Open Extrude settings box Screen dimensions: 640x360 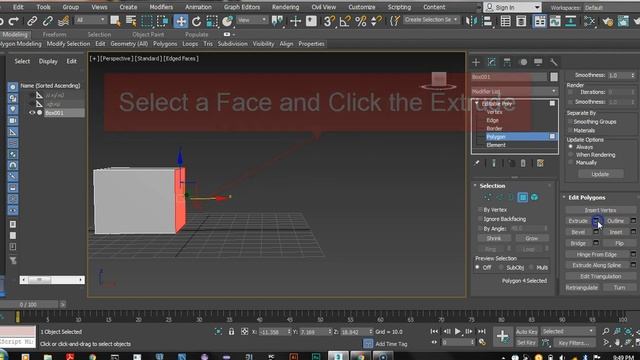click(596, 221)
